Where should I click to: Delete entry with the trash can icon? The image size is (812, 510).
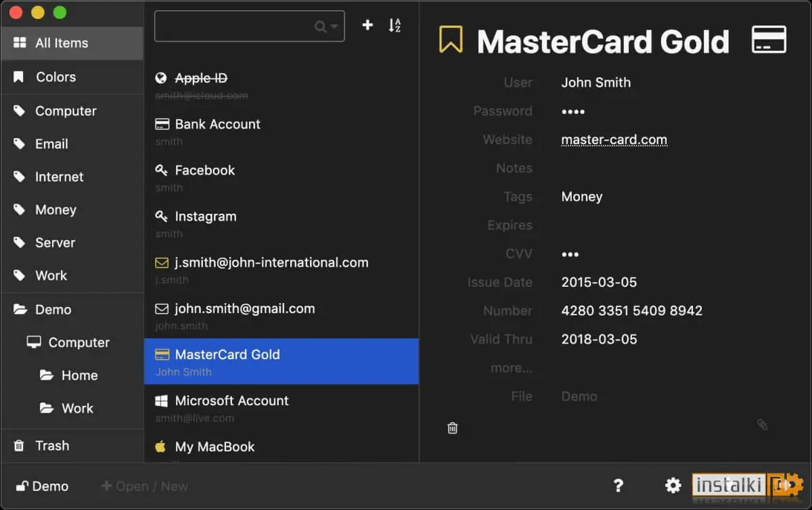[x=453, y=427]
